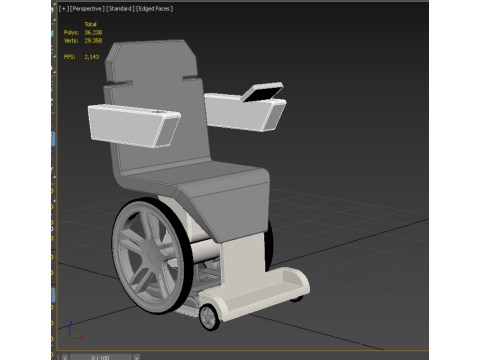Viewport: 480px width, 360px height.
Task: Open the [+] general viewport menu
Action: [63, 9]
